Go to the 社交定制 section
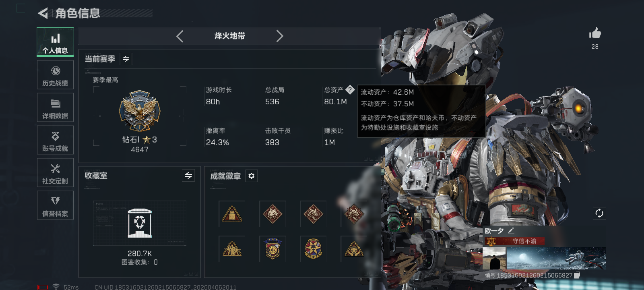Screen dimensions: 644x290 tap(55, 173)
